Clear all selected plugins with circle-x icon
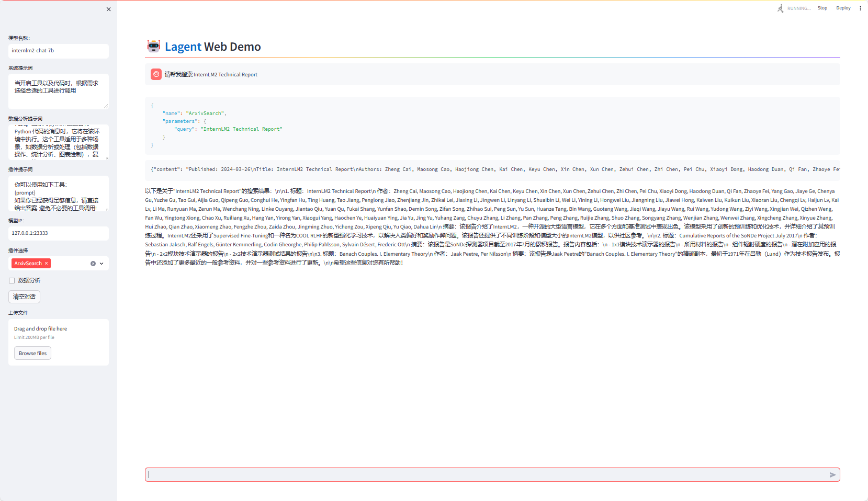Viewport: 868px width, 501px height. click(x=93, y=264)
